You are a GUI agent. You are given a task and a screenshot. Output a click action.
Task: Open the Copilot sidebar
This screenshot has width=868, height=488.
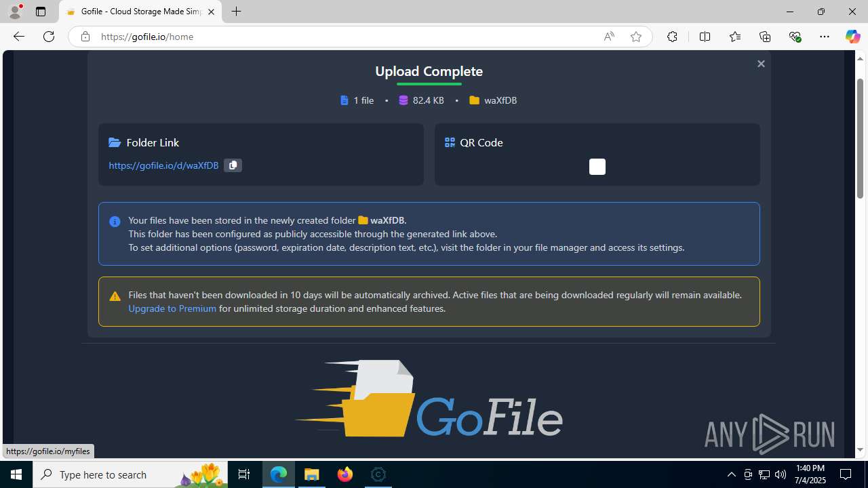click(x=852, y=37)
